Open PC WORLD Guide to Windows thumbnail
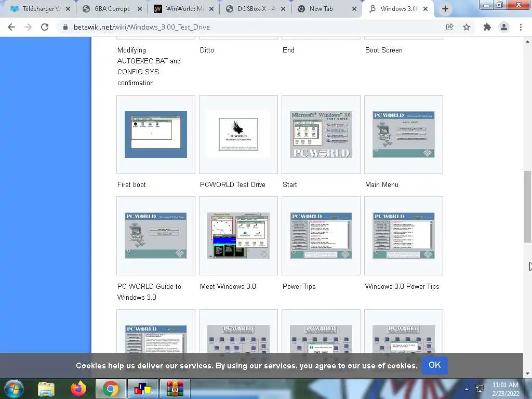This screenshot has height=399, width=532. [156, 236]
